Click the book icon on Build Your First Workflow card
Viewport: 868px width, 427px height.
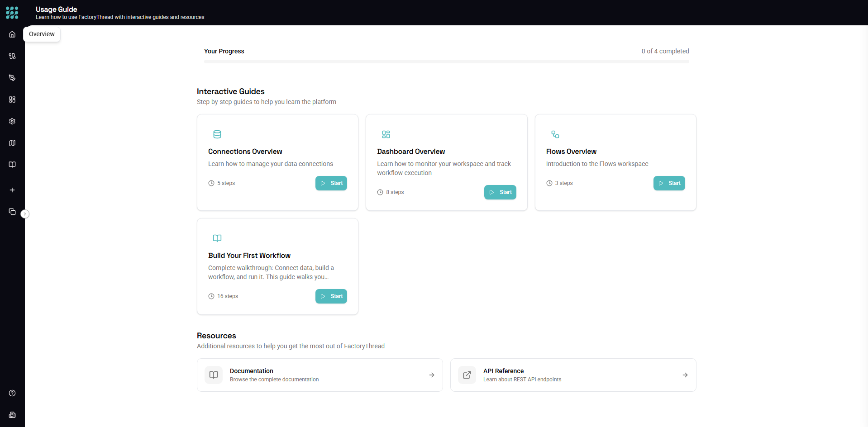click(217, 238)
